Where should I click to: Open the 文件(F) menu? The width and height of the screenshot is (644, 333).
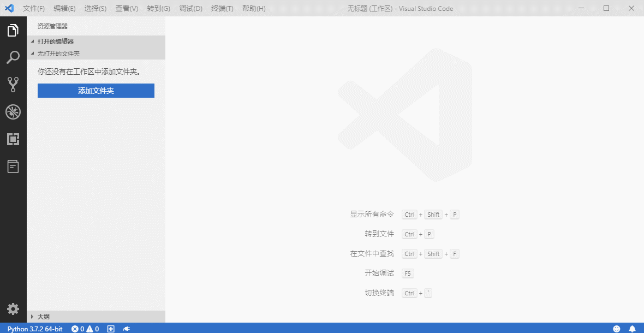click(x=33, y=8)
